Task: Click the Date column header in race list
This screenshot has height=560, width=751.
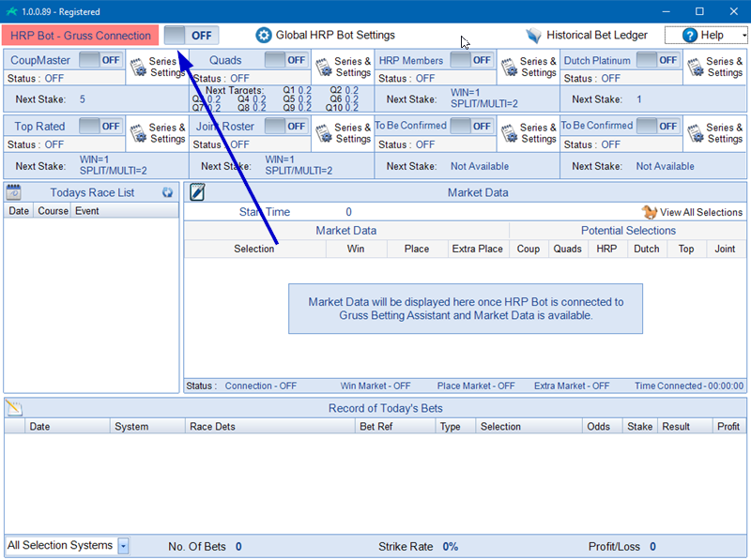Action: pyautogui.click(x=19, y=211)
